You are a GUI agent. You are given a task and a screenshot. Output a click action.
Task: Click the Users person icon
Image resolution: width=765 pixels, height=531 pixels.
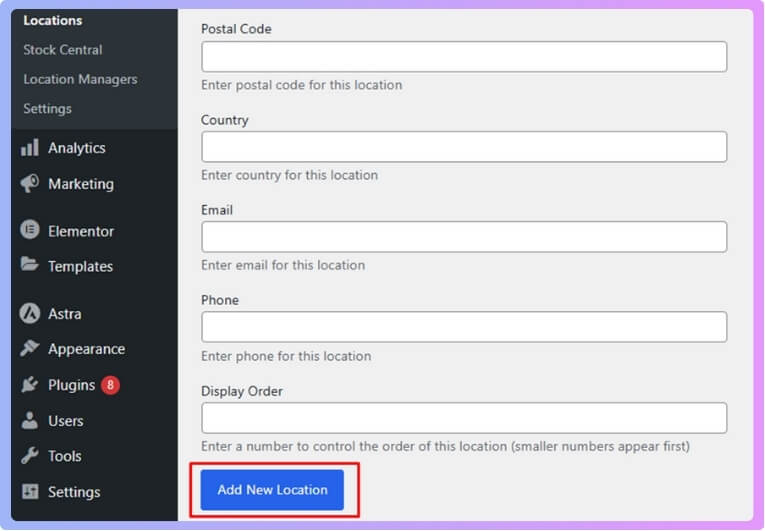30,421
